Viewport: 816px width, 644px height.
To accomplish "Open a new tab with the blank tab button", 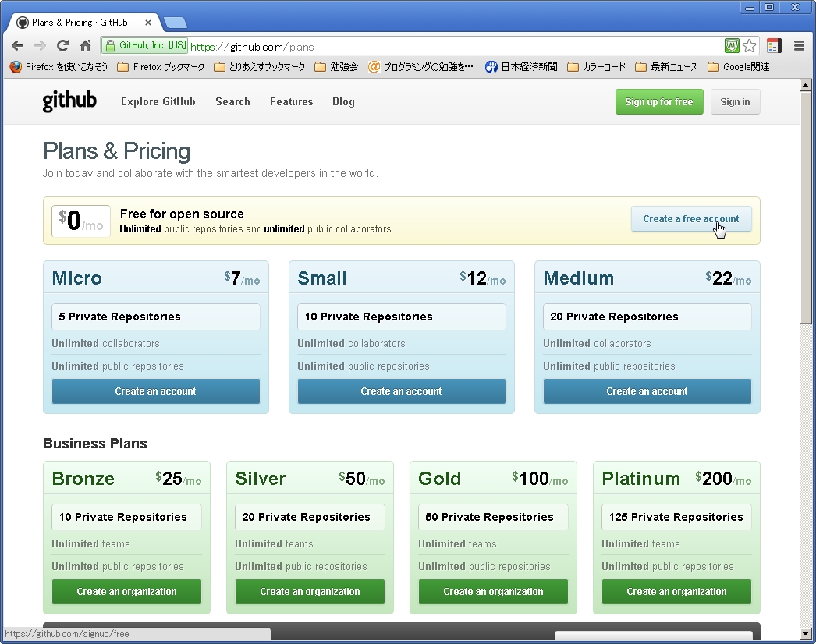I will click(176, 23).
